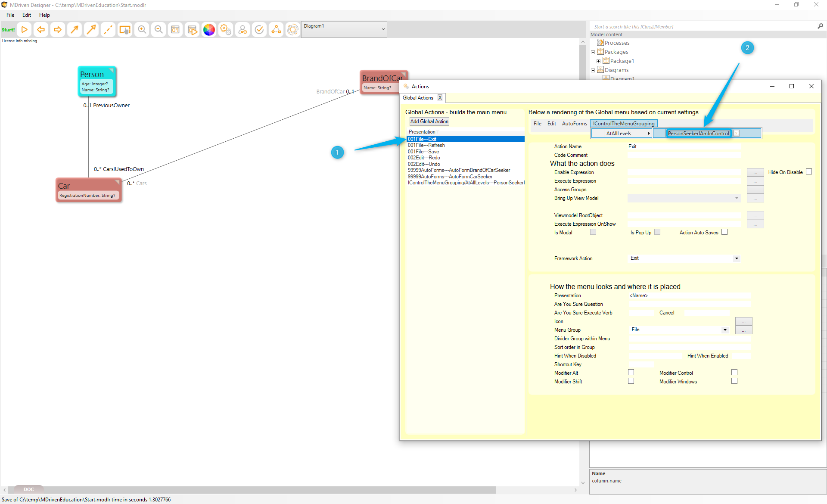Open the Framework Action dropdown
The width and height of the screenshot is (827, 504).
737,258
